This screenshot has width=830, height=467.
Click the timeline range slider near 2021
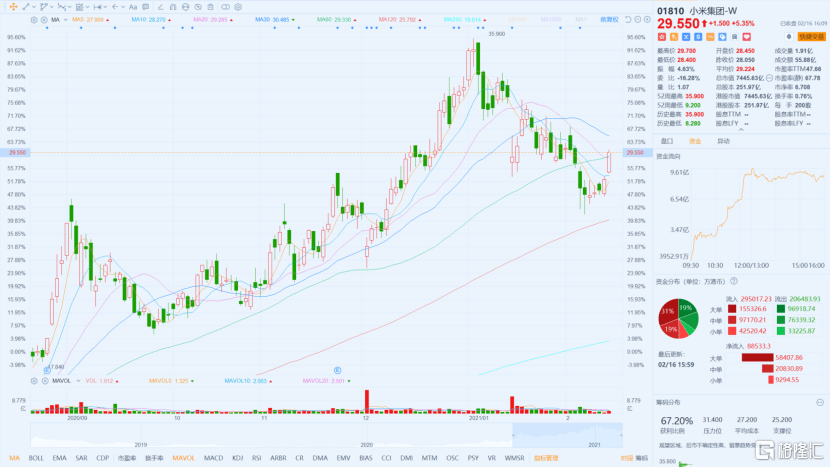567,435
